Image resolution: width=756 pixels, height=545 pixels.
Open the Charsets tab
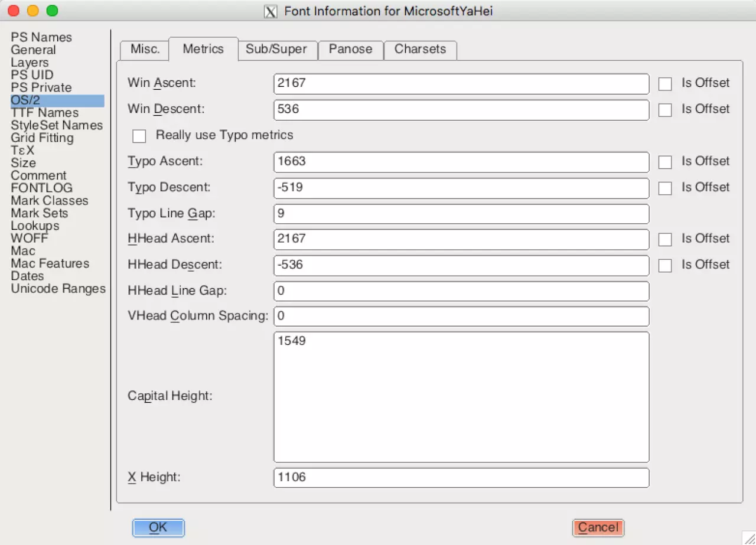[421, 49]
